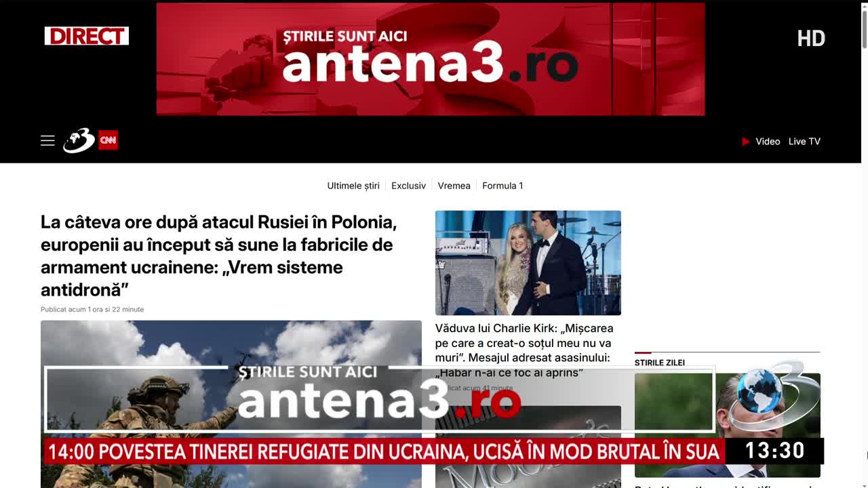Image resolution: width=868 pixels, height=488 pixels.
Task: Click the red play icon beside Video
Action: [745, 142]
